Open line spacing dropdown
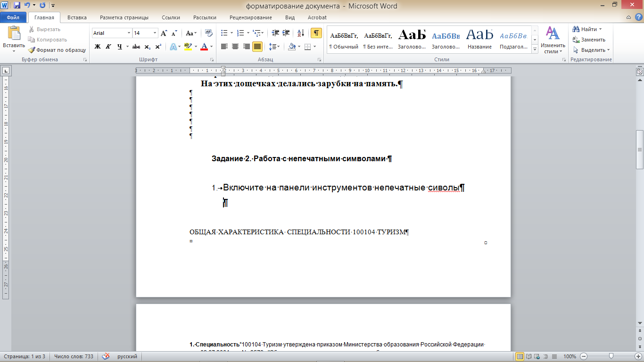This screenshot has height=362, width=644. [274, 47]
